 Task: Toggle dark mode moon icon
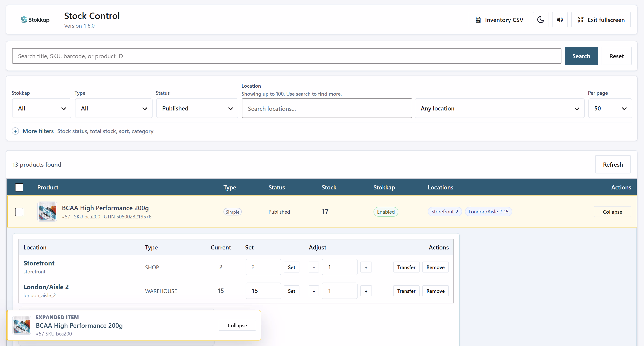point(540,20)
